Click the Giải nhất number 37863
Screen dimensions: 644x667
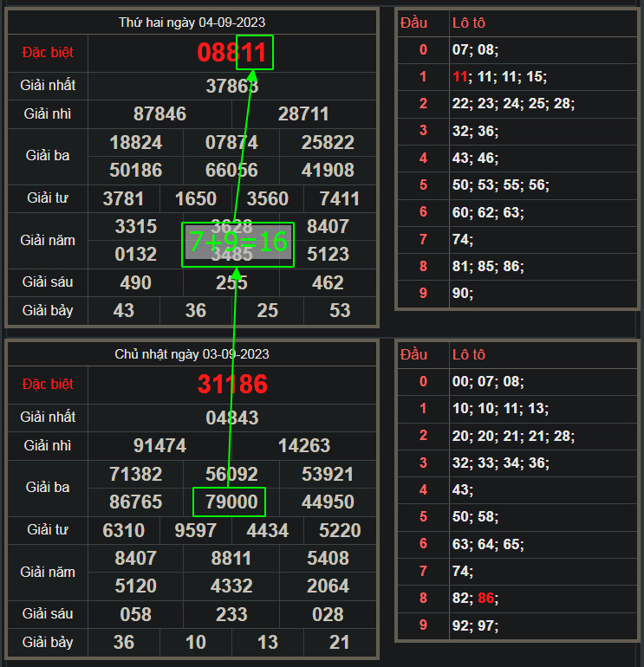[231, 86]
